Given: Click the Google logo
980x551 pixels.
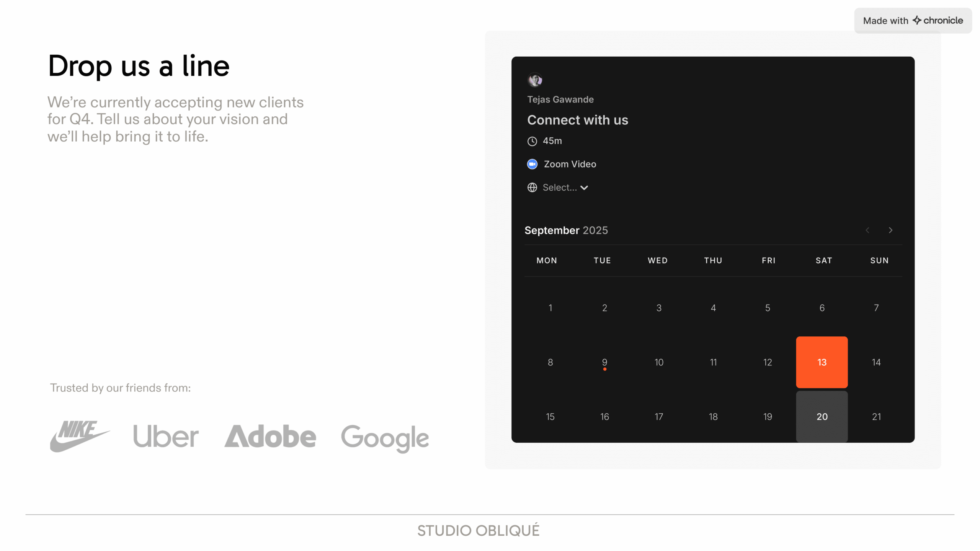Looking at the screenshot, I should (385, 438).
